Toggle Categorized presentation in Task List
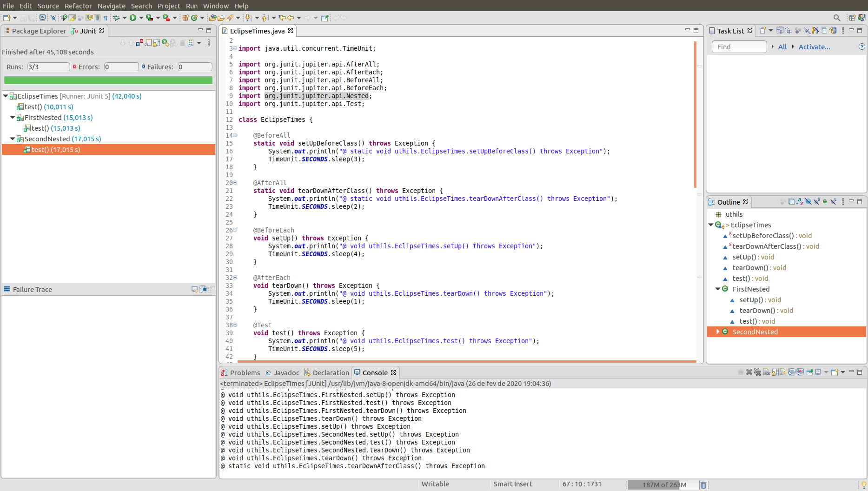The width and height of the screenshot is (868, 491). click(x=780, y=31)
